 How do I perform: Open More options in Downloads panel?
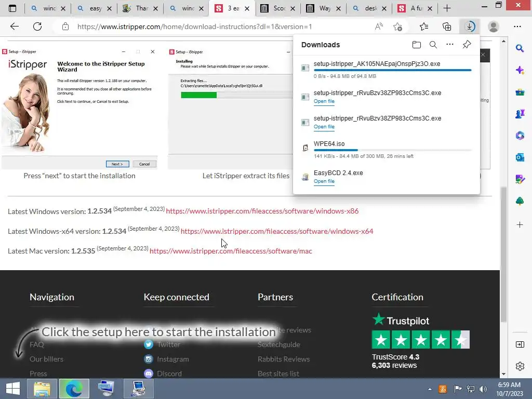click(449, 45)
